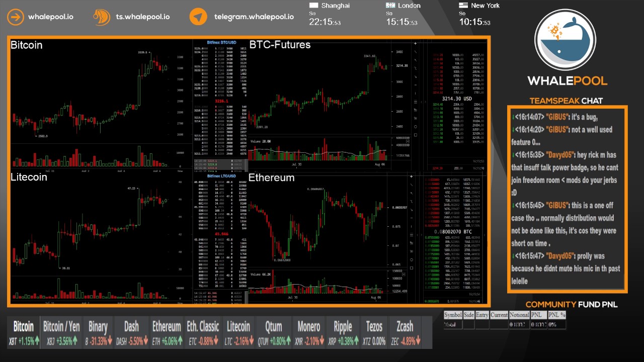
Task: Select the Zcash ZEC ticker tile
Action: [x=405, y=333]
